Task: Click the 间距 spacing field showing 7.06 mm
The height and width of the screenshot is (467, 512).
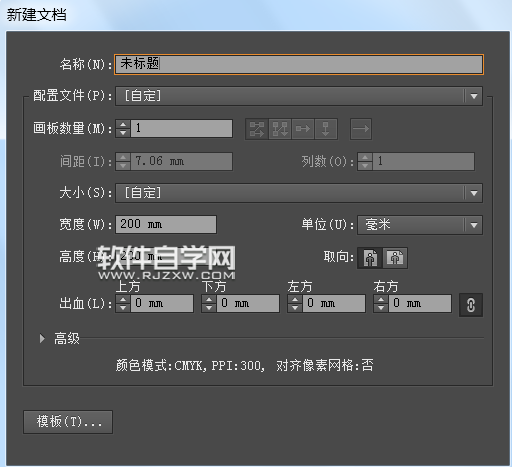Action: click(181, 161)
